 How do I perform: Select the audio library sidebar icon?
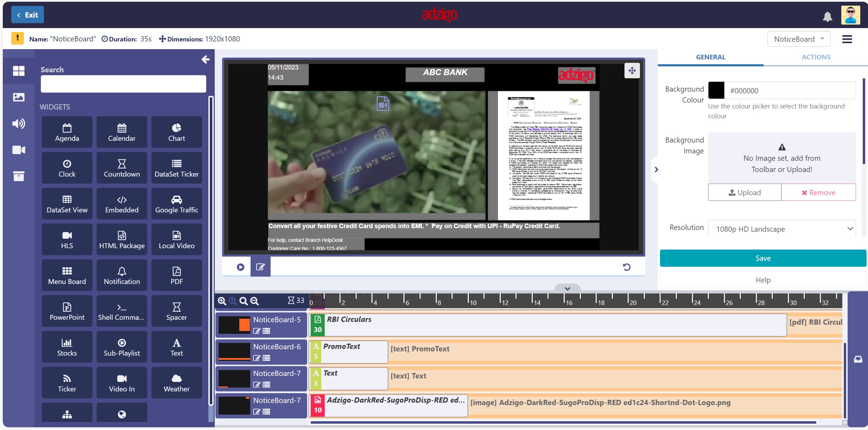(19, 124)
